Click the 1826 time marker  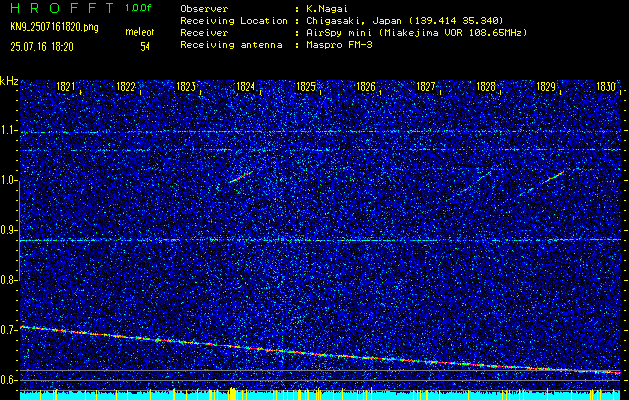point(366,86)
